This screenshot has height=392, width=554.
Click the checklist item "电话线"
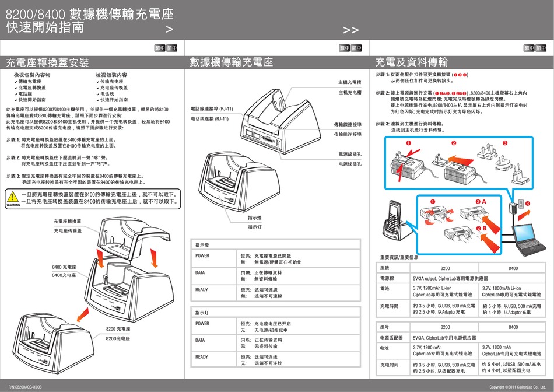coord(107,94)
